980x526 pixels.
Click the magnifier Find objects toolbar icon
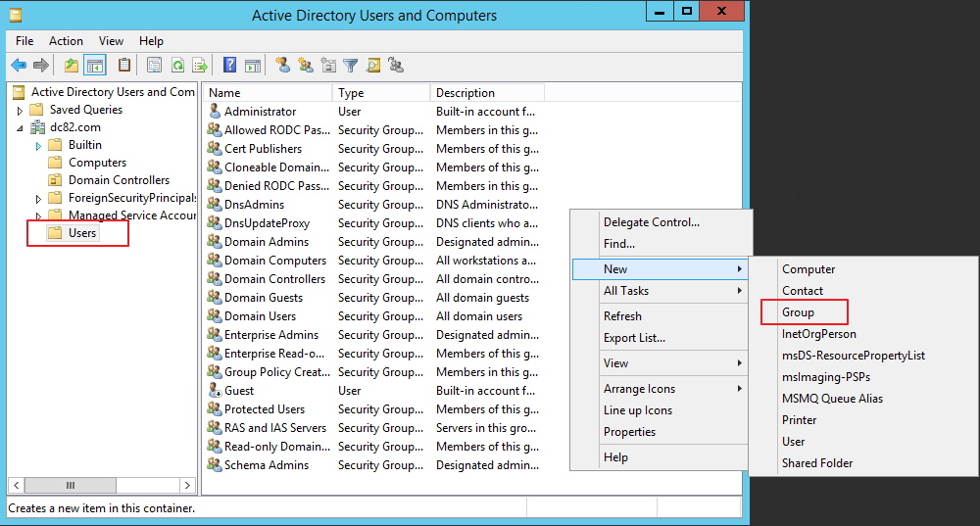373,65
